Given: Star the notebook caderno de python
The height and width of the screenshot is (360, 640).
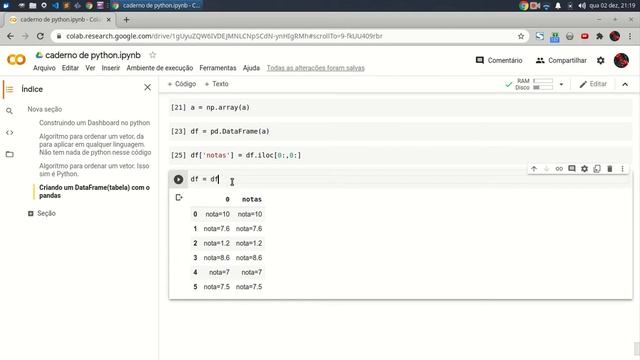Looking at the screenshot, I should coord(153,55).
